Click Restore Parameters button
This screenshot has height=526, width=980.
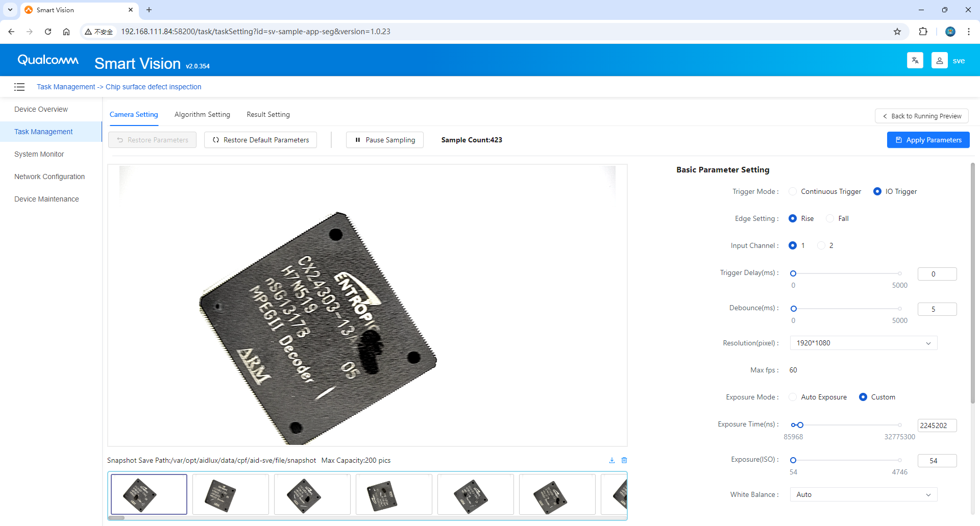pyautogui.click(x=152, y=140)
